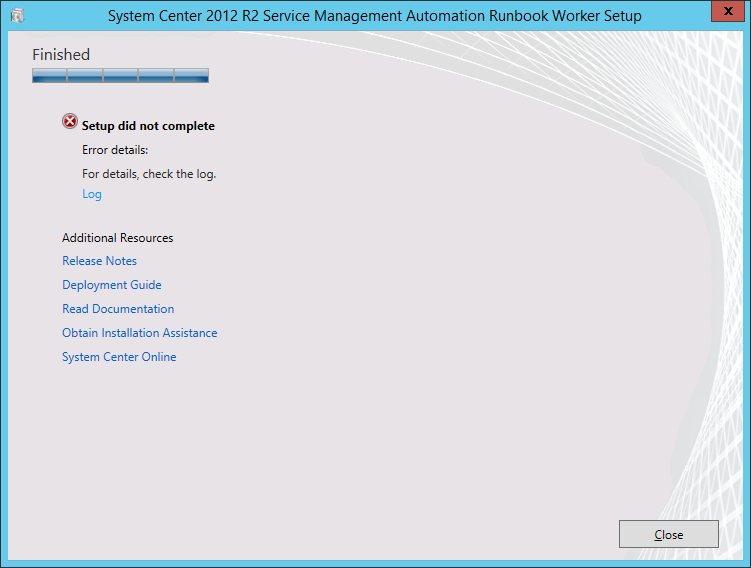The width and height of the screenshot is (751, 568).
Task: Open the Deployment Guide link
Action: (x=112, y=285)
